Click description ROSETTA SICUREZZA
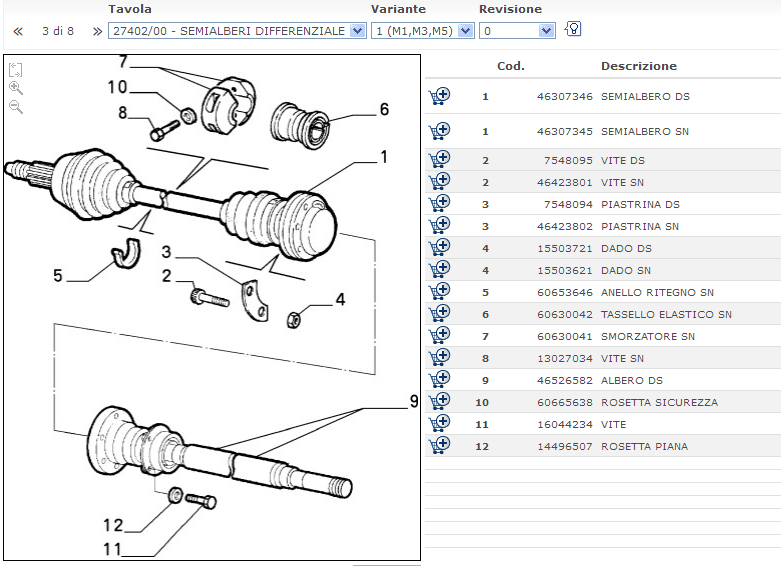The height and width of the screenshot is (566, 781). (x=659, y=403)
